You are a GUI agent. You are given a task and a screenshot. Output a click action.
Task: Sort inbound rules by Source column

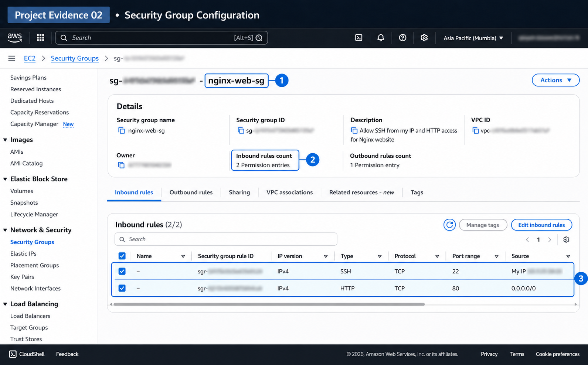coord(568,256)
